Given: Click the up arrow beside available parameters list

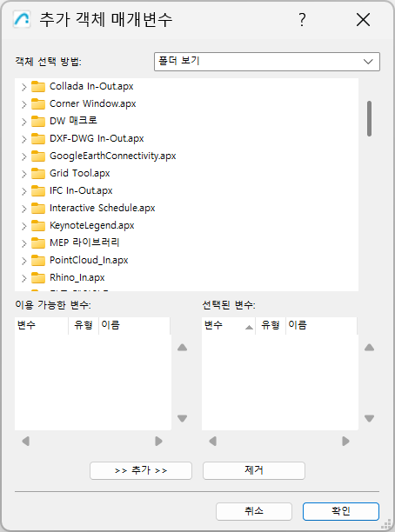Looking at the screenshot, I should [x=183, y=348].
